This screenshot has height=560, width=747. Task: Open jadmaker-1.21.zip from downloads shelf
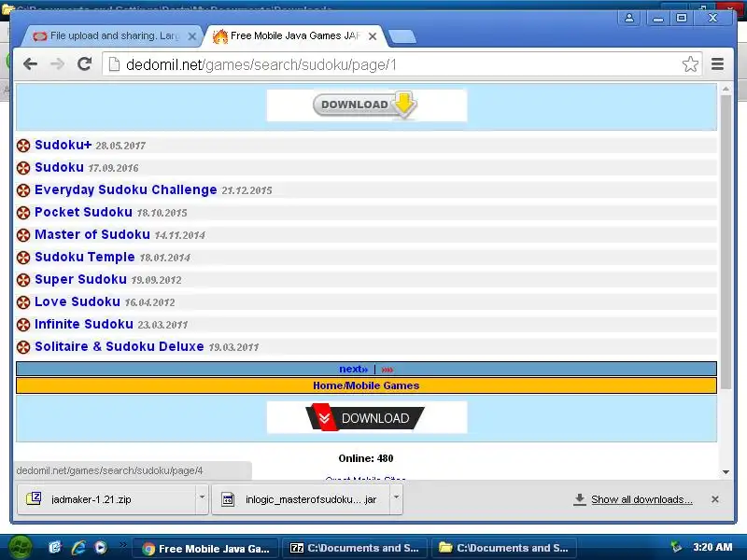(x=106, y=499)
